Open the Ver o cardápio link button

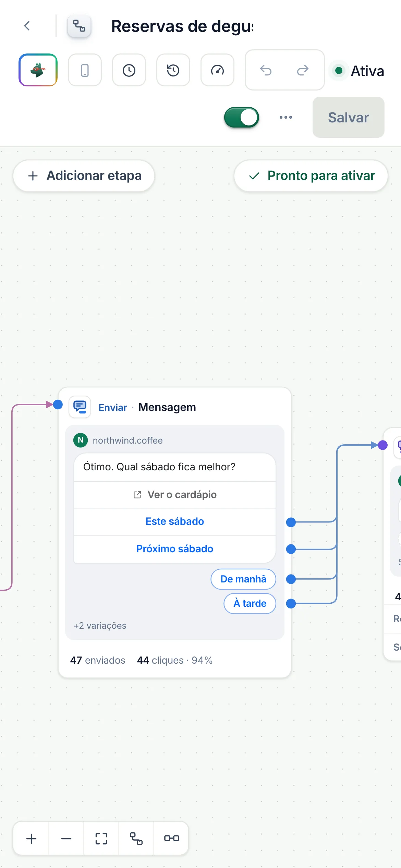[175, 495]
